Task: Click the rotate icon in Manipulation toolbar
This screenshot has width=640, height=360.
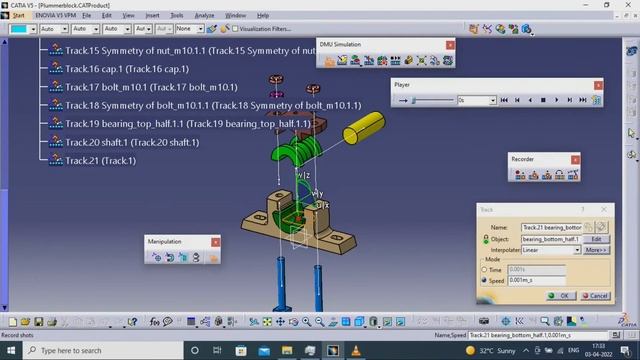Action: coord(170,257)
